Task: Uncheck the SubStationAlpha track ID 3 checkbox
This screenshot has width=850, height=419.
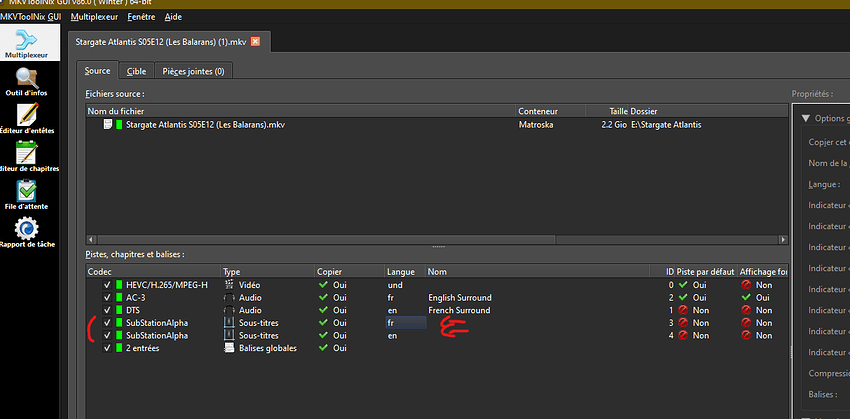Action: pyautogui.click(x=107, y=323)
